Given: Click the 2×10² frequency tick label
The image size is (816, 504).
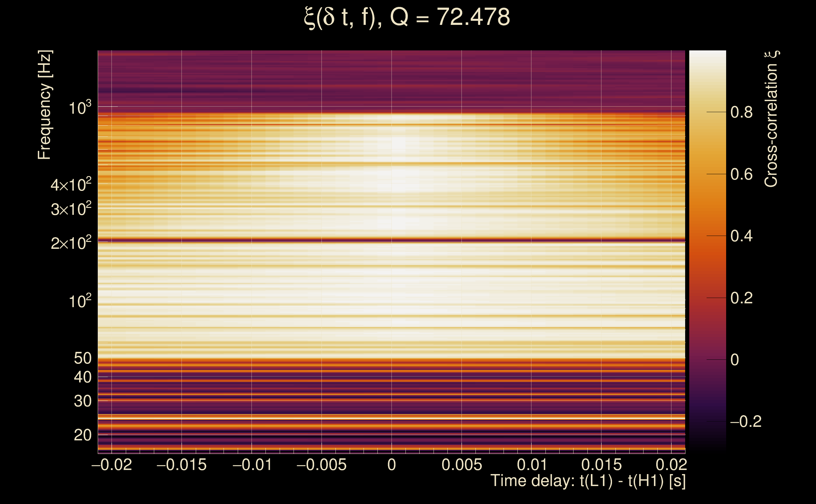Looking at the screenshot, I should coord(71,243).
